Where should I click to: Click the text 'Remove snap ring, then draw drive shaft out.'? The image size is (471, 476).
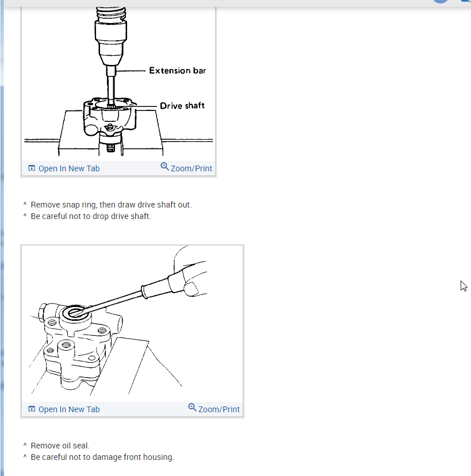point(111,205)
